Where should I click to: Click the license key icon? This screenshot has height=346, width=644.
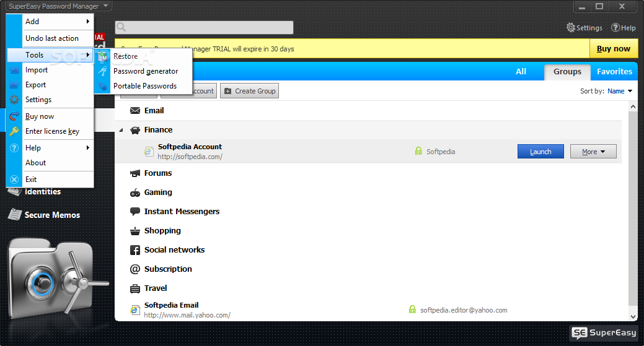(x=14, y=131)
